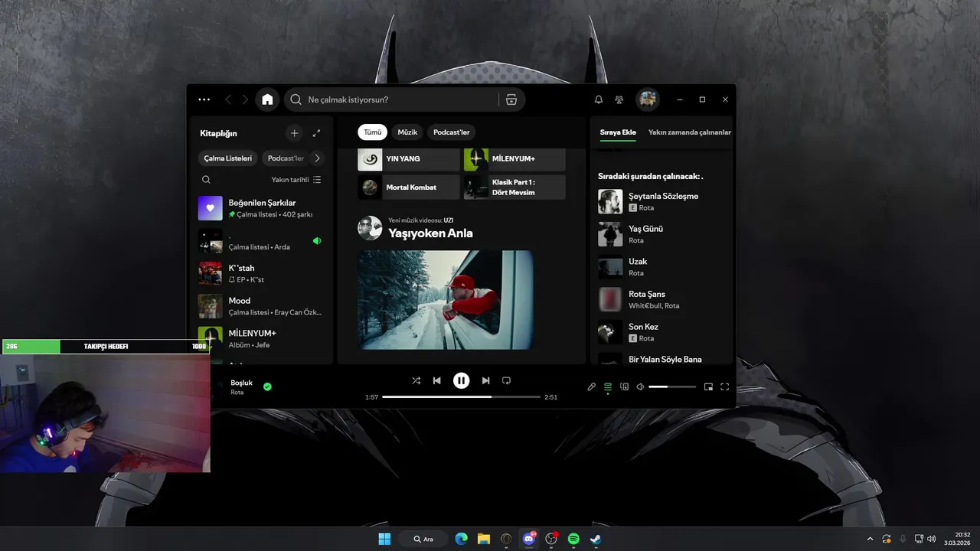
Task: Select queued song Son Kez
Action: 663,332
